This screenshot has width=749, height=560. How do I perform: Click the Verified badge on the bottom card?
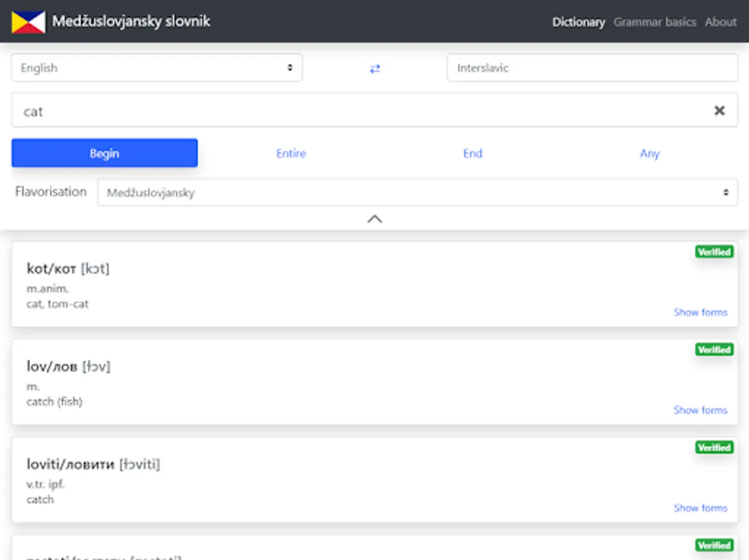click(x=714, y=545)
